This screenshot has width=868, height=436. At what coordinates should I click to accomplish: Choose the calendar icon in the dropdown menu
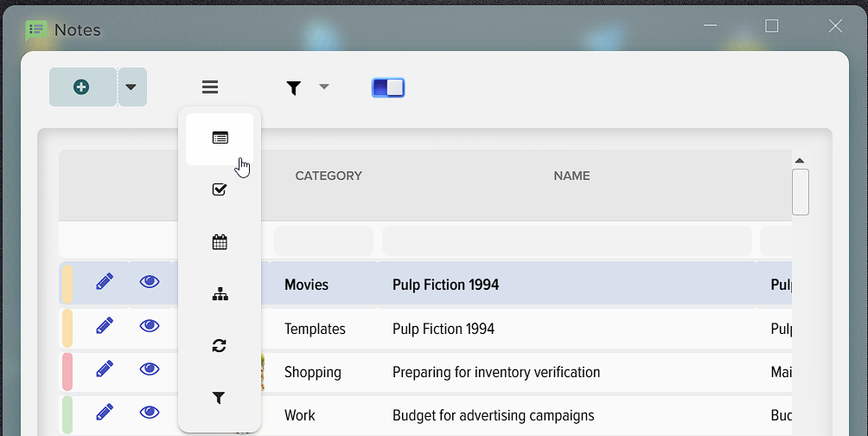pos(220,242)
